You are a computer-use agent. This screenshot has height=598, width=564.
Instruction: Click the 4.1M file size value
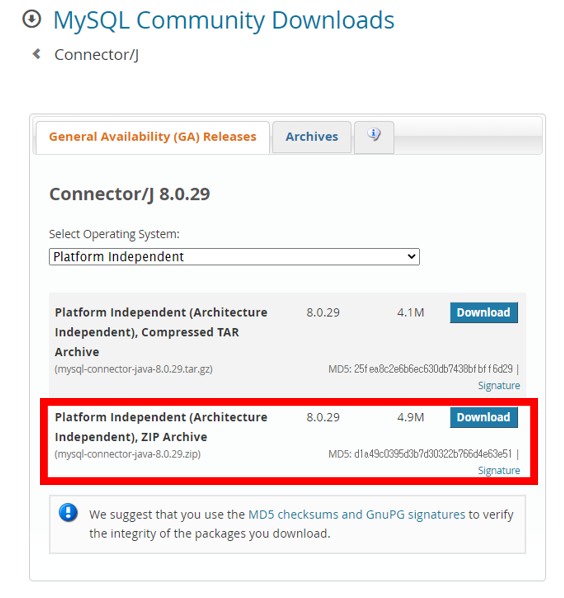click(410, 313)
